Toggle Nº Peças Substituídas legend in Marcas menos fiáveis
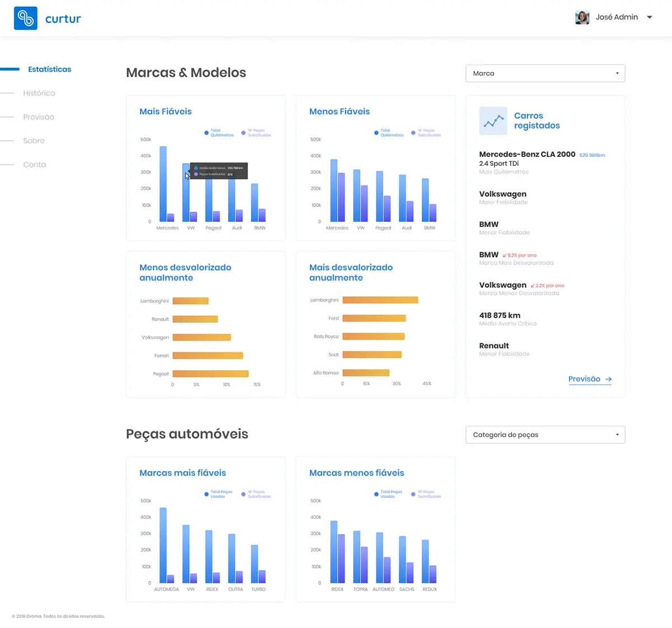This screenshot has height=628, width=672. click(x=426, y=494)
